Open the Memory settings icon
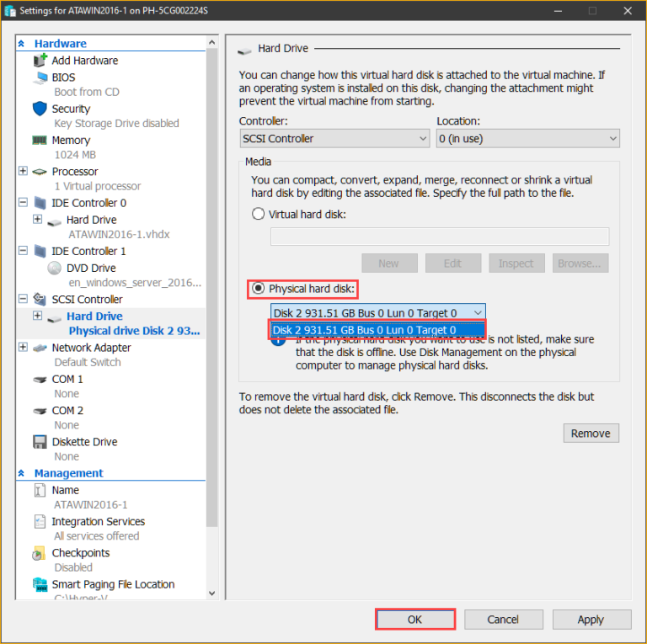 pyautogui.click(x=40, y=141)
